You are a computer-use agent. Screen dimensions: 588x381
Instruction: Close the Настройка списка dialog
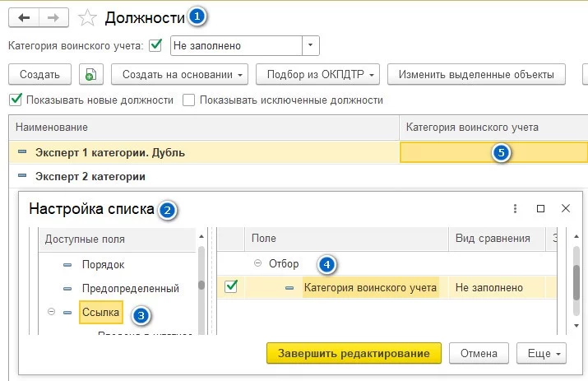point(566,208)
